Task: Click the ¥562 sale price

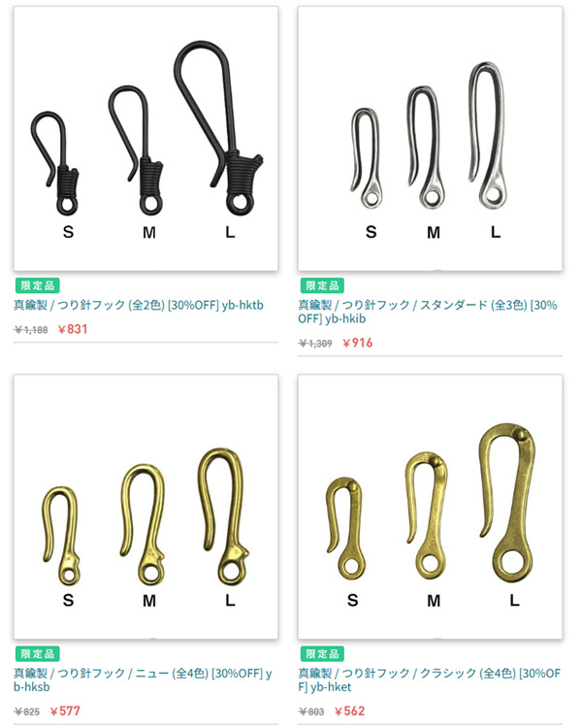Action: [x=349, y=711]
